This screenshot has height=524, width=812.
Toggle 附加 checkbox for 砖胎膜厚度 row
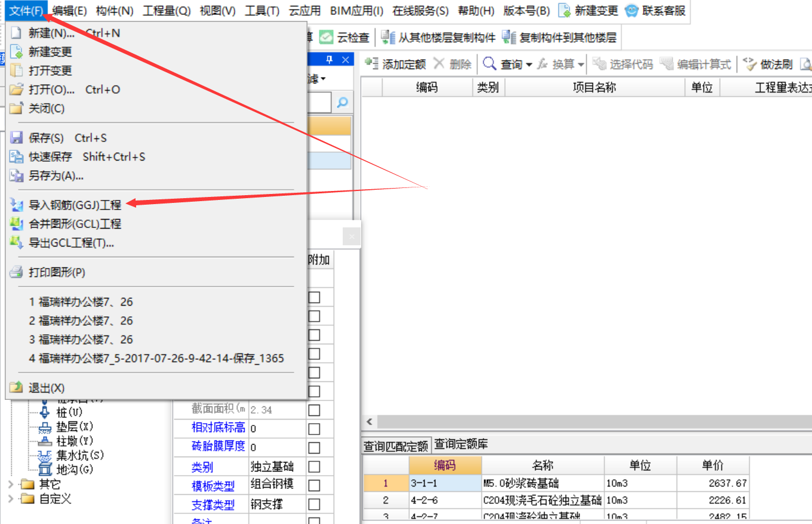[314, 448]
